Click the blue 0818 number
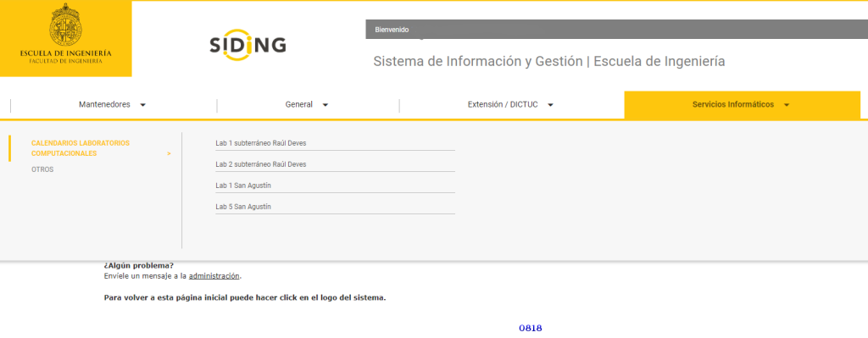The width and height of the screenshot is (868, 338). click(x=531, y=328)
